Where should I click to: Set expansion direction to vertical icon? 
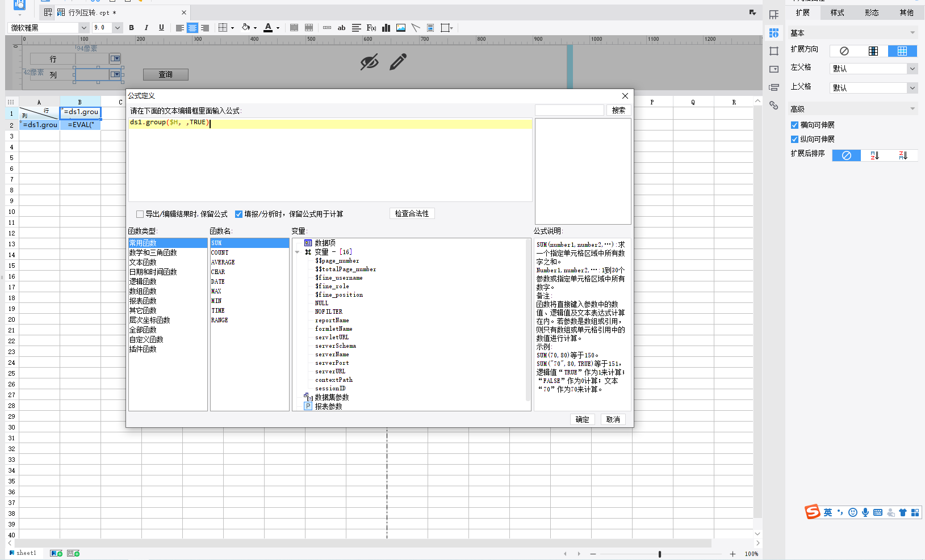click(x=873, y=51)
